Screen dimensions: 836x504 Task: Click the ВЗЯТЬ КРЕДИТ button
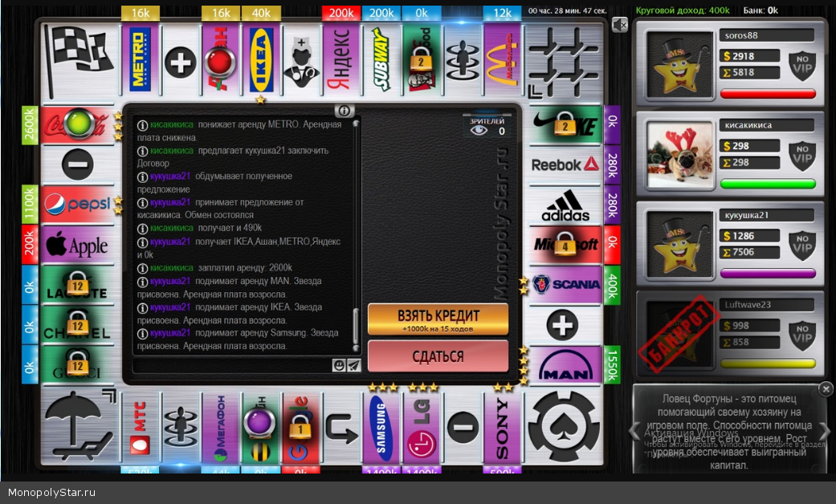click(x=438, y=319)
